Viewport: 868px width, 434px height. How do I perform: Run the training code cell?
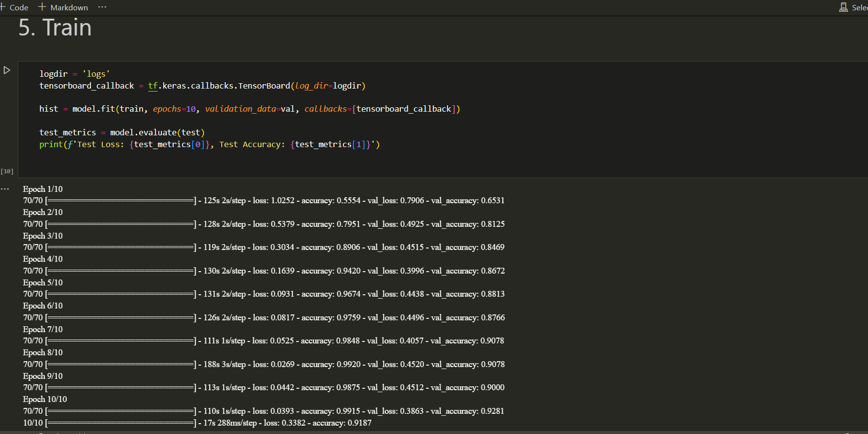click(7, 70)
